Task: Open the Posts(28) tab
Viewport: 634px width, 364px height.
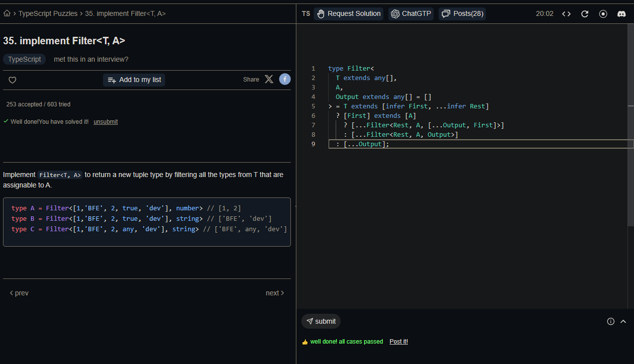Action: (462, 14)
